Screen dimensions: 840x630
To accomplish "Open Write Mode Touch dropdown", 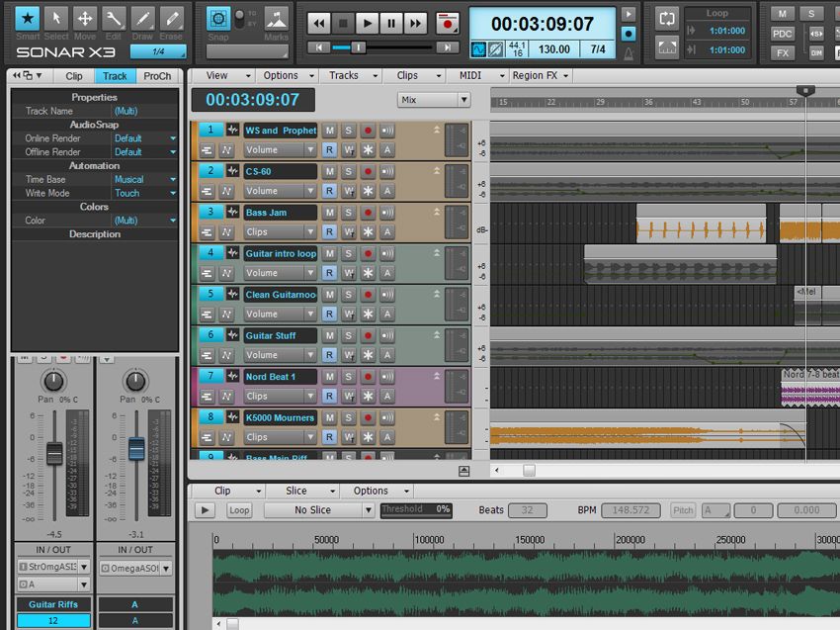I will pyautogui.click(x=144, y=193).
